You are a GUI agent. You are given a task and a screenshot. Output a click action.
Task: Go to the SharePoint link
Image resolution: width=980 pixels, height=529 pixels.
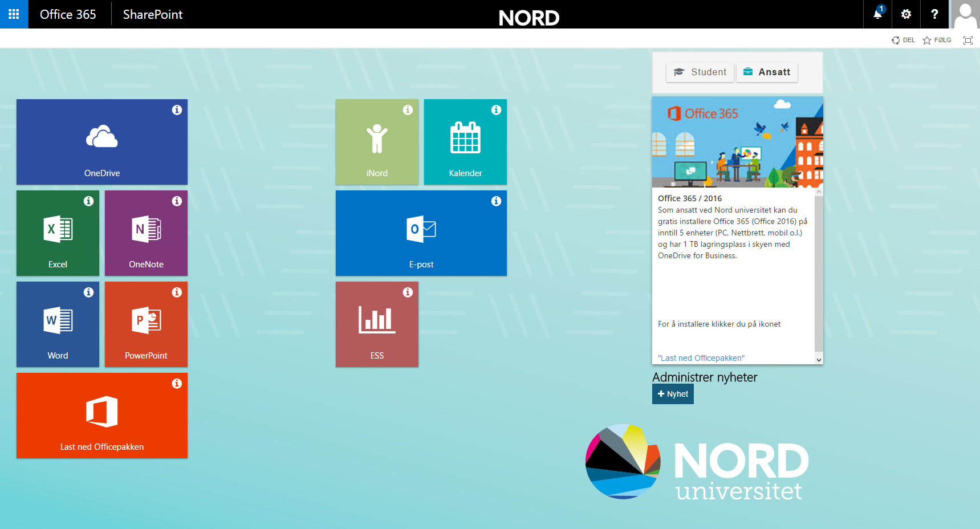pos(153,14)
